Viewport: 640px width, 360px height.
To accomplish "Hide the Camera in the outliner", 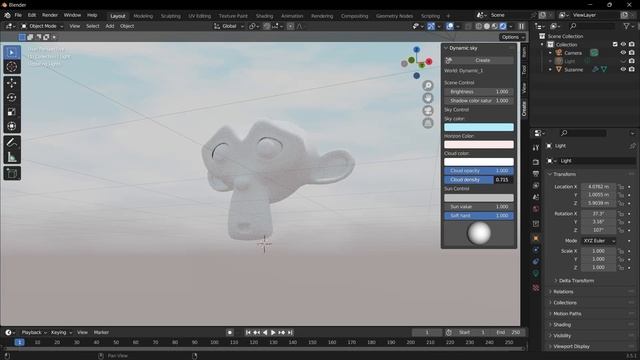I will 623,53.
